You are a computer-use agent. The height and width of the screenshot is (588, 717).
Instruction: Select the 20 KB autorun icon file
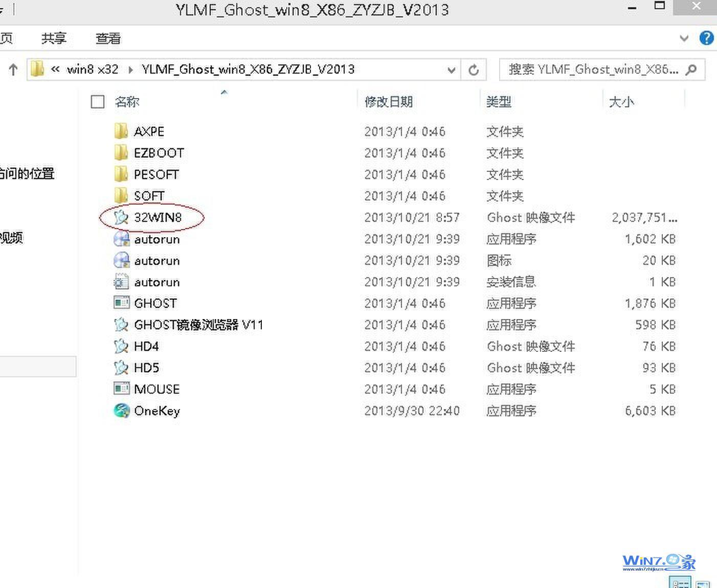click(x=121, y=260)
